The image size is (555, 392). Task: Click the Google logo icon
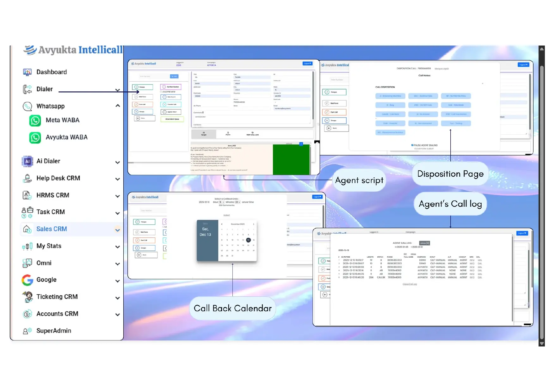pos(27,280)
